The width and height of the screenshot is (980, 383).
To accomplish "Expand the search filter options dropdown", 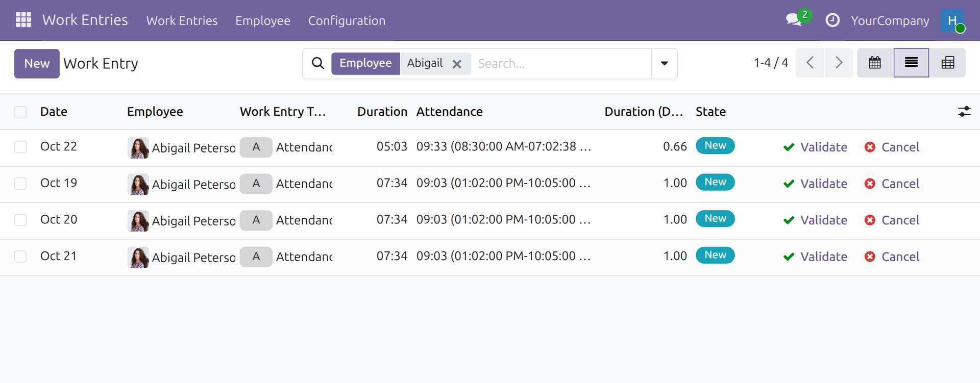I will click(x=665, y=63).
